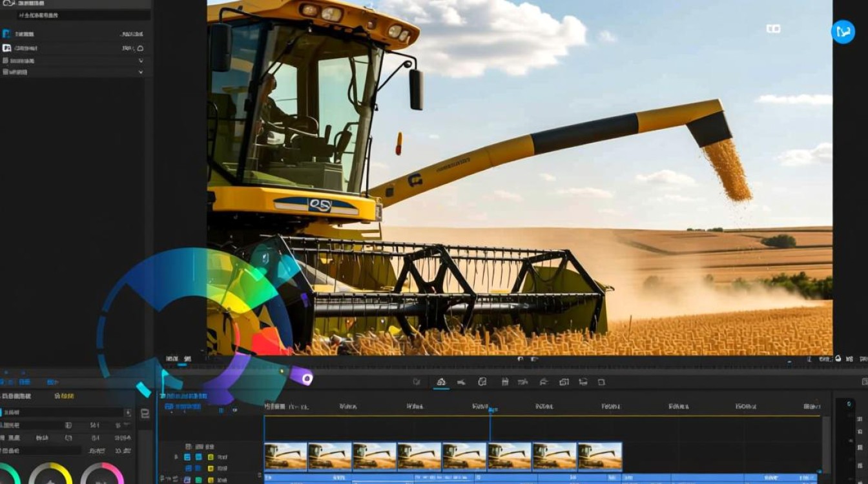
Task: Open the yellow-labeled tab in the color panel
Action: [x=64, y=396]
